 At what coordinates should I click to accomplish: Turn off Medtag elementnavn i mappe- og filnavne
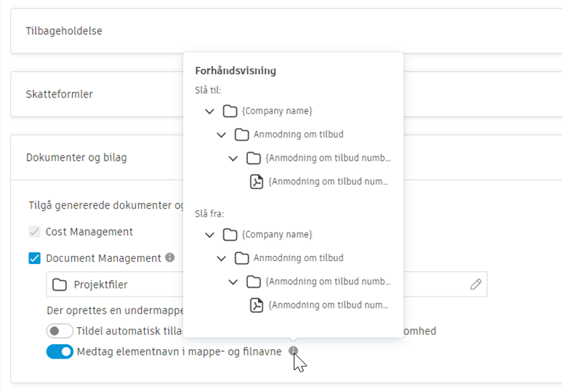(60, 352)
